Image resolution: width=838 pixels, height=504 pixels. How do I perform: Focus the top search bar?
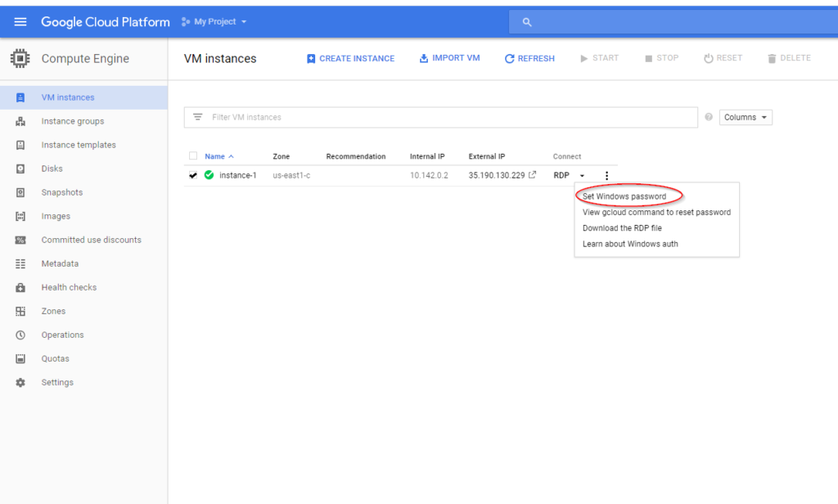click(x=674, y=22)
